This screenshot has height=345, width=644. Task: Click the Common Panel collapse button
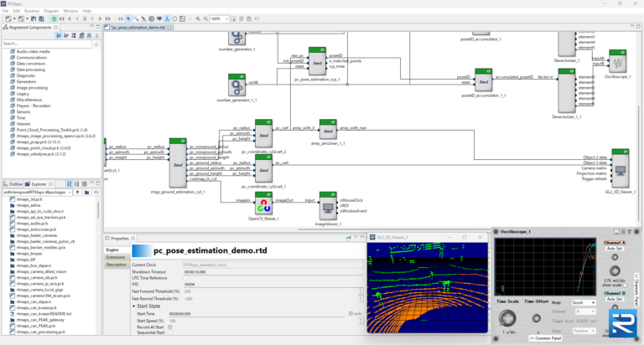click(x=545, y=338)
